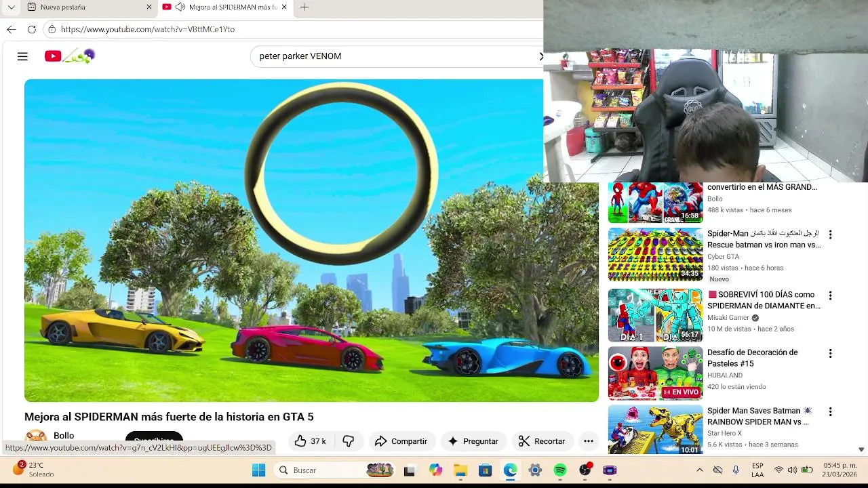
Task: Open clock and date 05:45 p. m.
Action: click(x=840, y=470)
